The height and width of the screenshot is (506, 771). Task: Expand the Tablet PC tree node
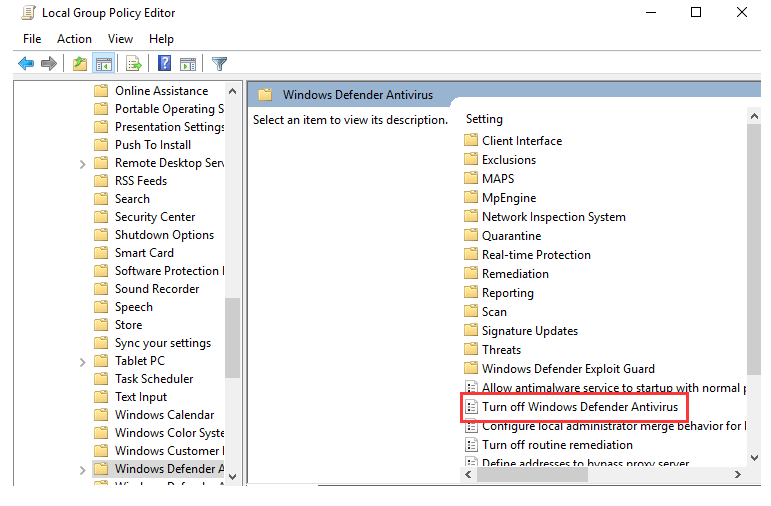[x=82, y=362]
